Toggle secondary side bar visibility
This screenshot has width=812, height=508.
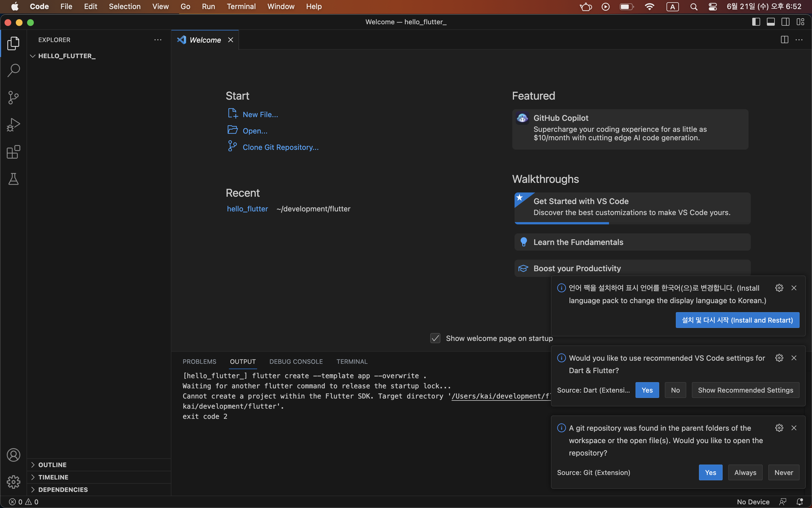(785, 22)
